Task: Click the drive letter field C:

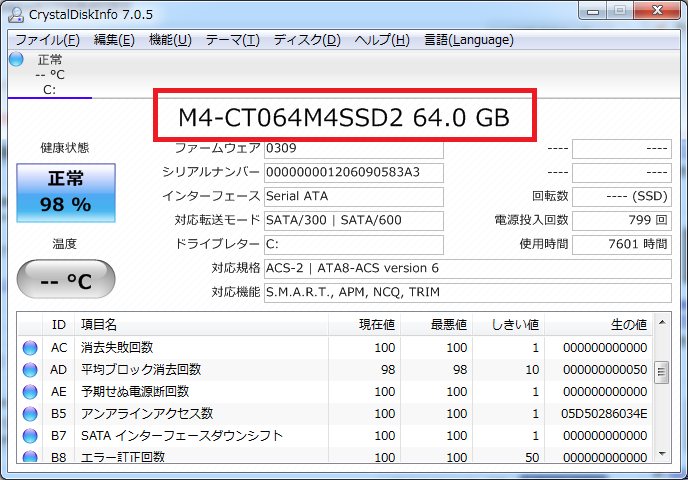Action: click(x=354, y=244)
